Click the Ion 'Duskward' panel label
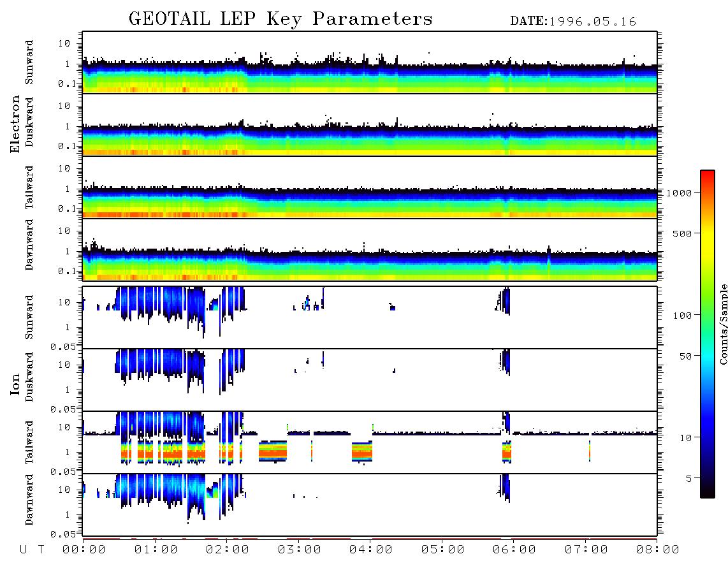 point(29,377)
